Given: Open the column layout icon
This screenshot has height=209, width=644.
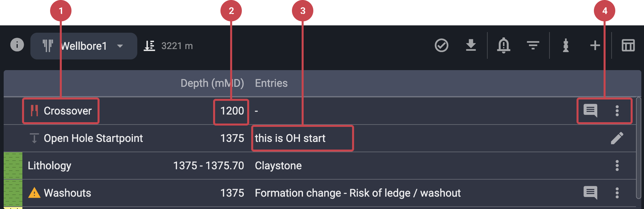Looking at the screenshot, I should point(628,46).
